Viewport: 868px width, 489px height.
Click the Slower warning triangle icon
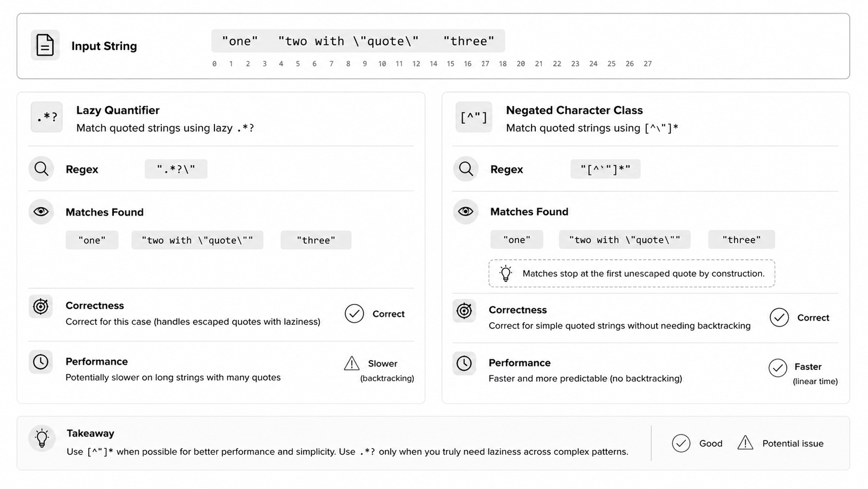point(351,363)
